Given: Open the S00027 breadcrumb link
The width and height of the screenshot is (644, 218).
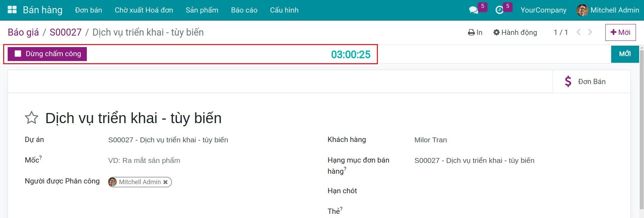Looking at the screenshot, I should coord(66,32).
